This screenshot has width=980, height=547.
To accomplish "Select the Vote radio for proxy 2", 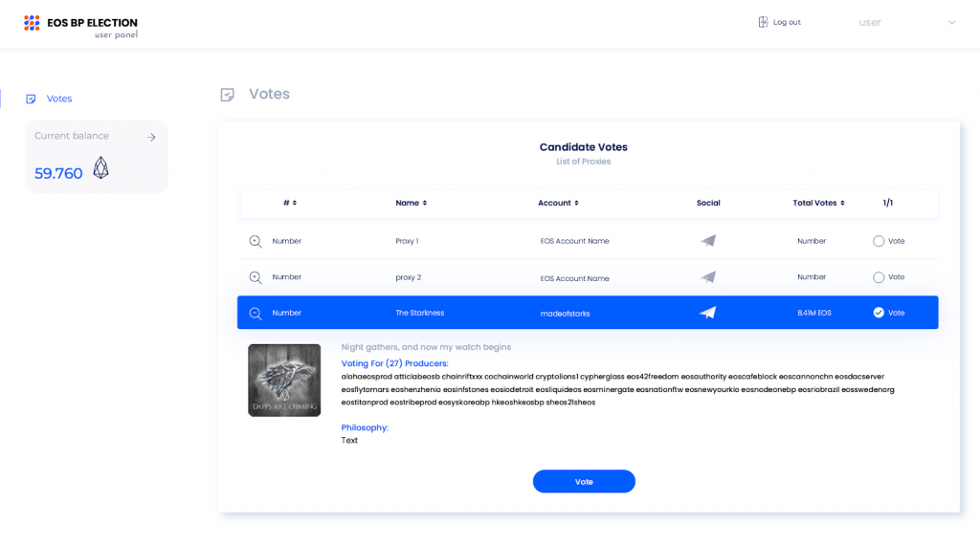I will coord(879,277).
